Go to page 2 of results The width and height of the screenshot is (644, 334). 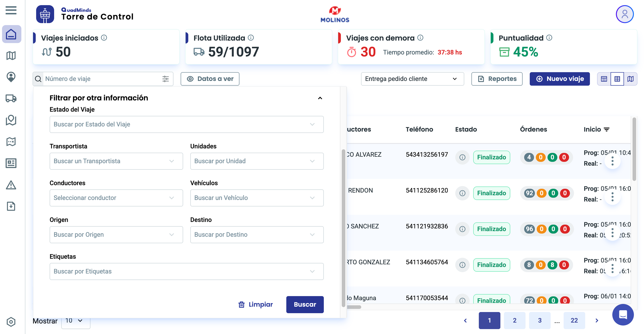coord(515,320)
